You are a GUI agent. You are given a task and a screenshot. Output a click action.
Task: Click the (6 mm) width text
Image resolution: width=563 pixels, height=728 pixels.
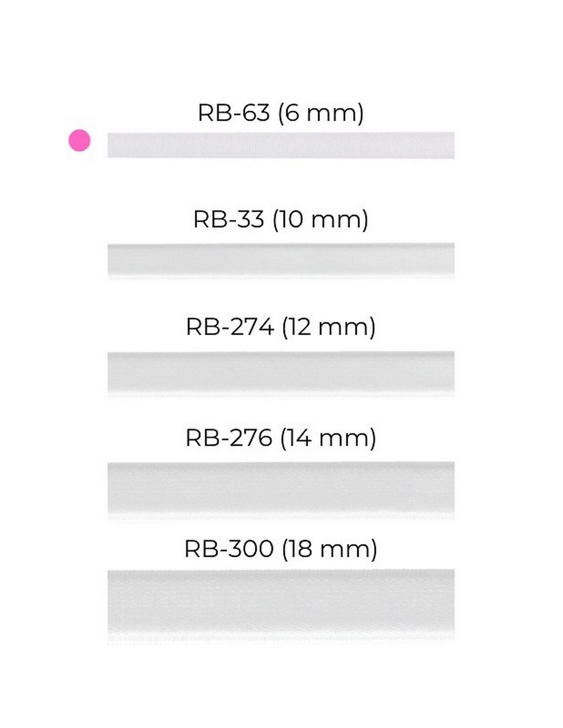[321, 113]
